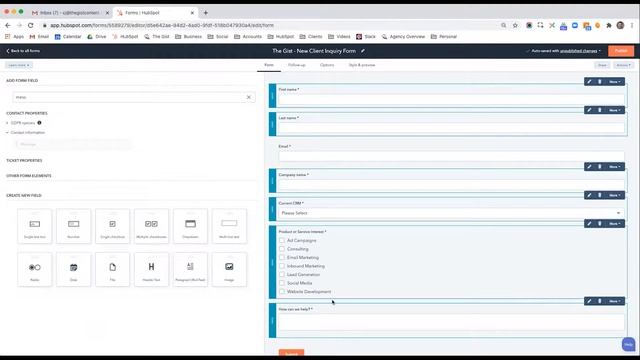This screenshot has width=640, height=360.
Task: Switch to the Follow-up tab
Action: (297, 65)
